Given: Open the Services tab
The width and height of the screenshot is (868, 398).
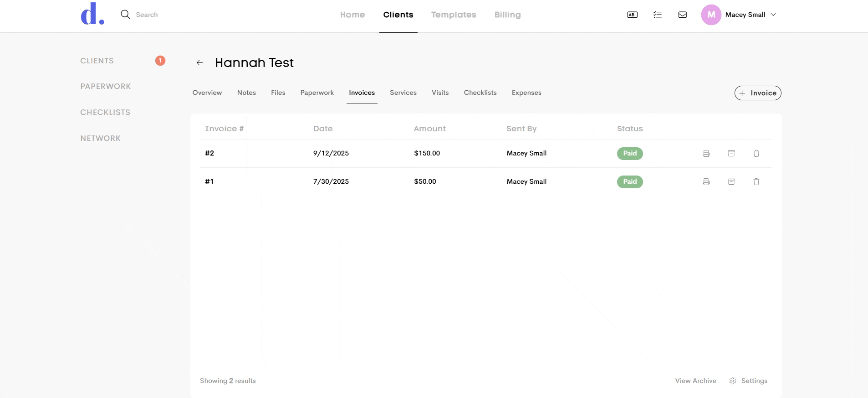Looking at the screenshot, I should (x=403, y=93).
